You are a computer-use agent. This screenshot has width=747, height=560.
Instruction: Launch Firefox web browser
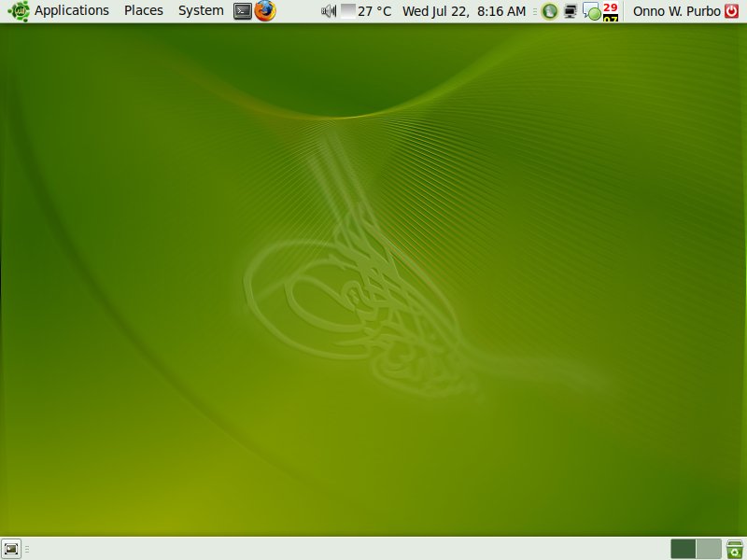(x=265, y=11)
